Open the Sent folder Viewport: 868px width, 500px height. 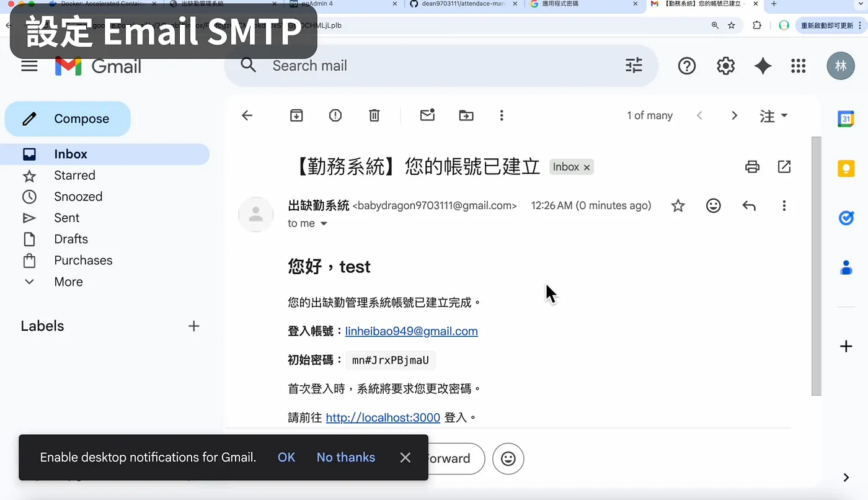[66, 218]
